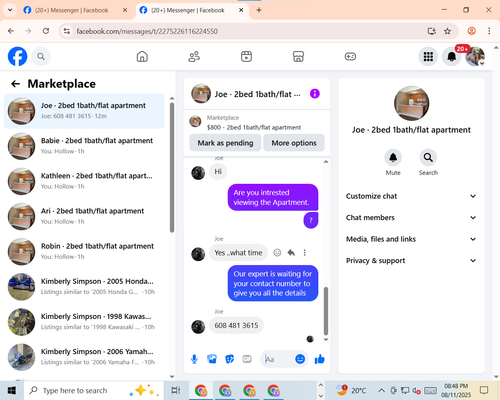Click the voice clip microphone icon

194,359
